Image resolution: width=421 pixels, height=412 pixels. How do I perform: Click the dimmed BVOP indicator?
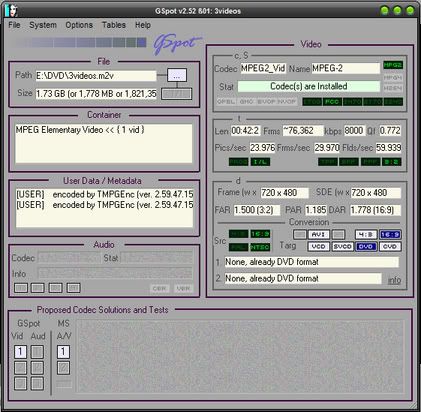coord(266,102)
